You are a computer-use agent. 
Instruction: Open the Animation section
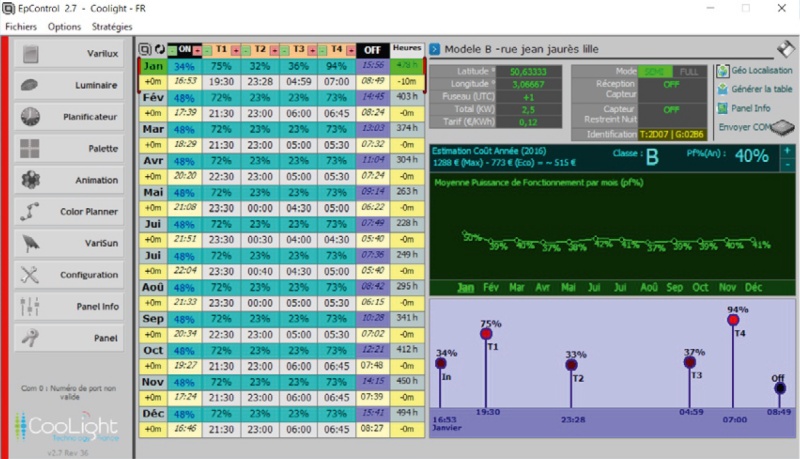click(x=69, y=180)
